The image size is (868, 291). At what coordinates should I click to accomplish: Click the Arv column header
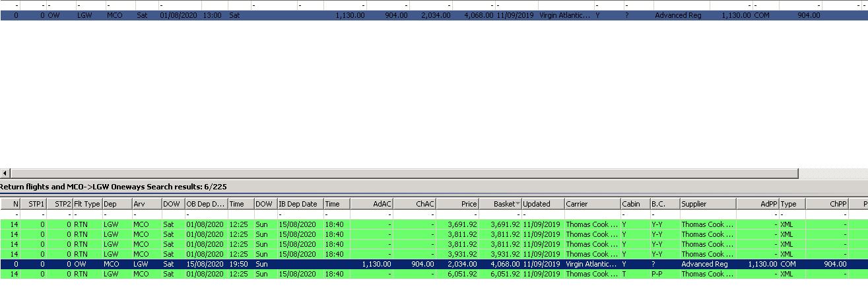point(147,204)
